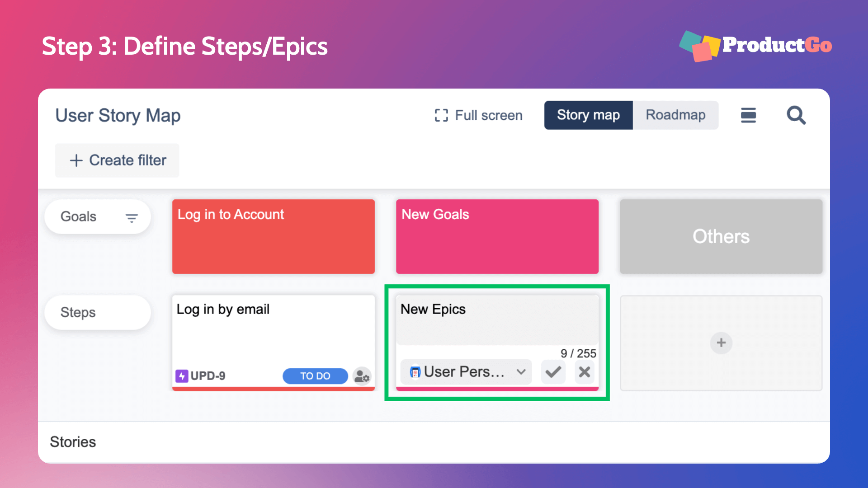The width and height of the screenshot is (868, 488).
Task: Click the TO DO status badge
Action: coord(315,376)
